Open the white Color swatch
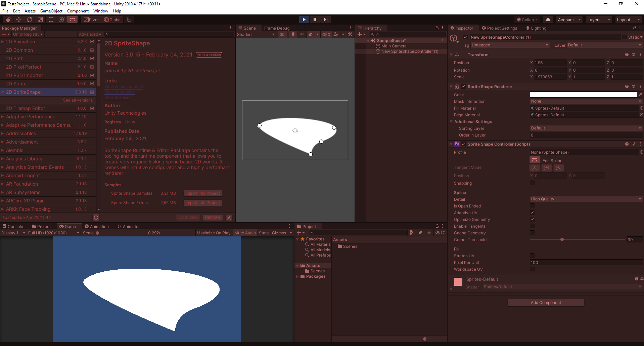 point(583,94)
